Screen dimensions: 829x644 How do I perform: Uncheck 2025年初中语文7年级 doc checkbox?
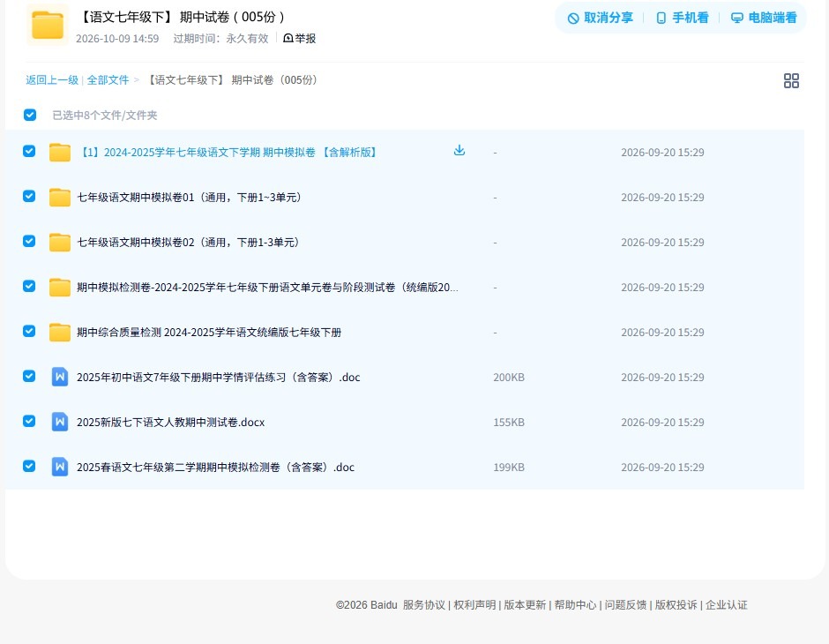pos(29,376)
